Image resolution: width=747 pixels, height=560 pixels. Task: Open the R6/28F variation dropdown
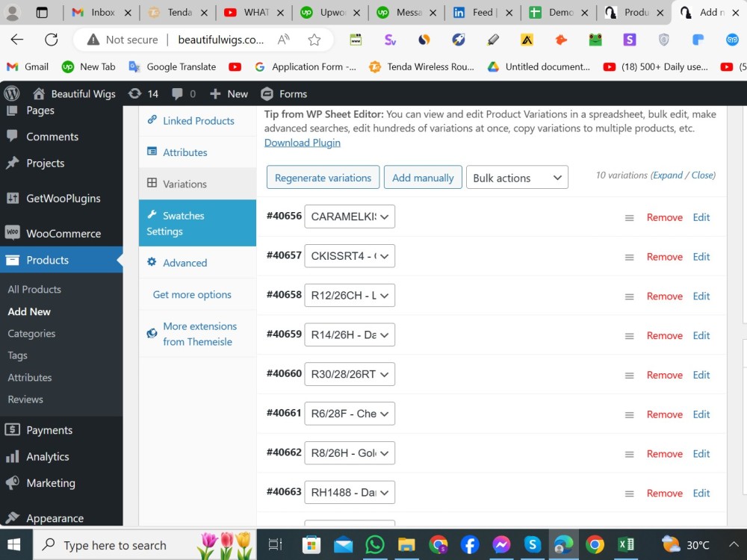pos(349,414)
